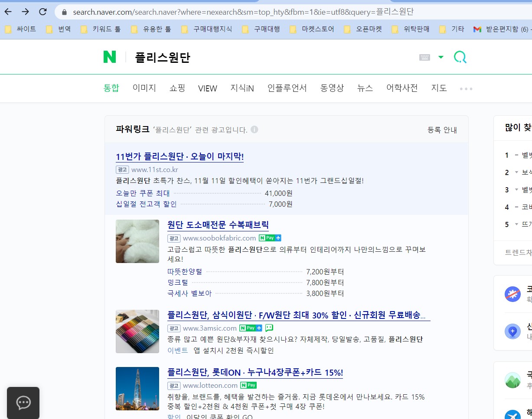Open the 기타 bookmark folder
The width and height of the screenshot is (532, 419).
(x=452, y=29)
